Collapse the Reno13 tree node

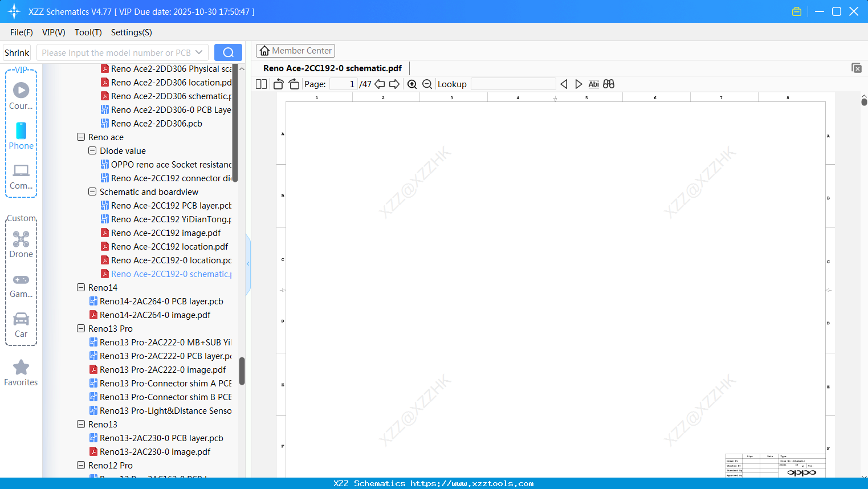click(x=81, y=425)
